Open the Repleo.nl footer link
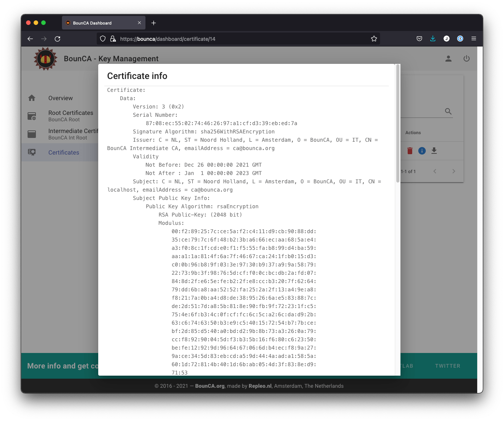This screenshot has height=421, width=504. pyautogui.click(x=260, y=386)
